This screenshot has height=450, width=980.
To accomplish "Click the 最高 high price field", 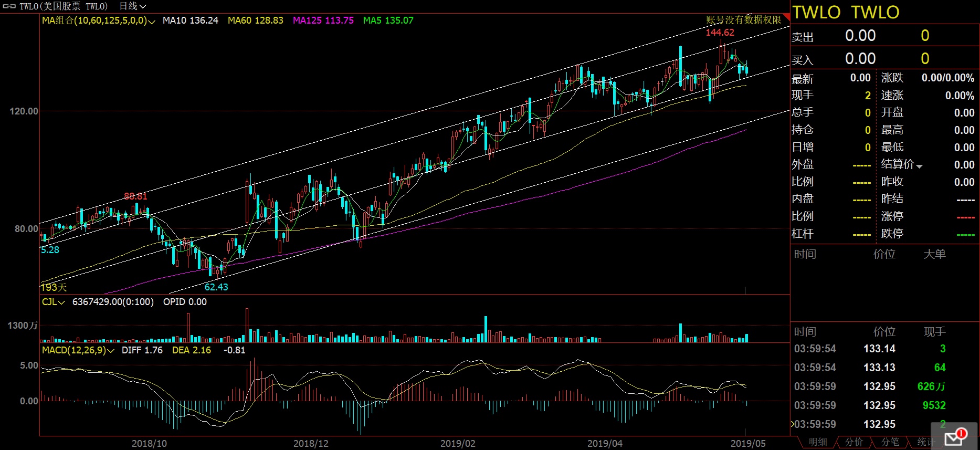I will click(x=928, y=130).
